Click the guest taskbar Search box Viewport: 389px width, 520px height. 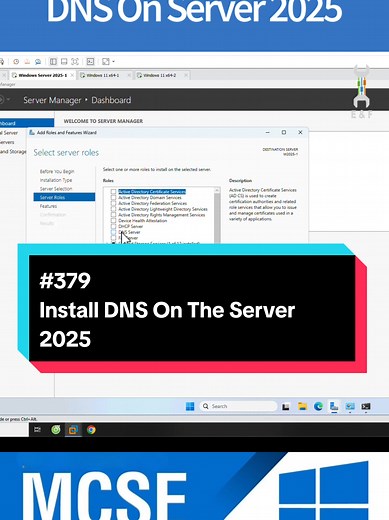[238, 406]
